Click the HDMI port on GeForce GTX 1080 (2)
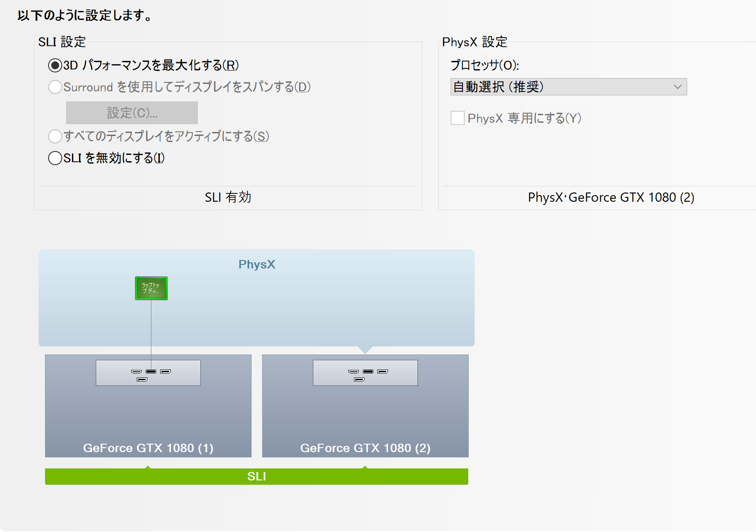The image size is (756, 532). click(x=354, y=372)
